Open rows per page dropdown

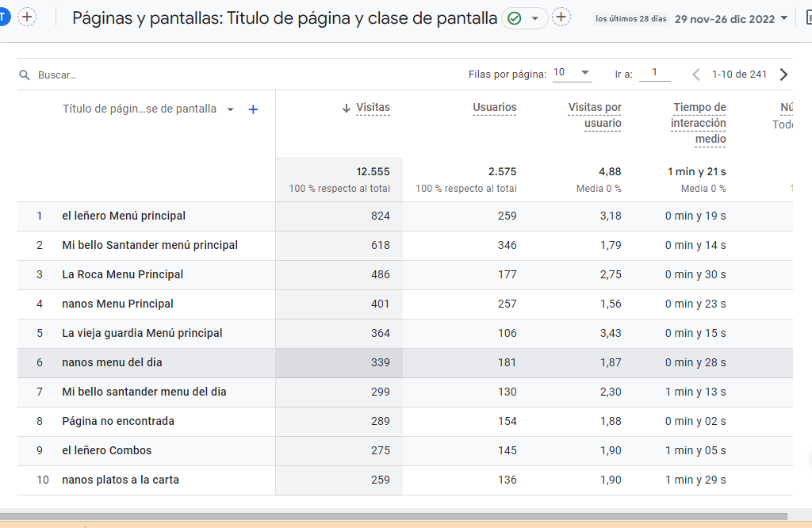click(572, 73)
